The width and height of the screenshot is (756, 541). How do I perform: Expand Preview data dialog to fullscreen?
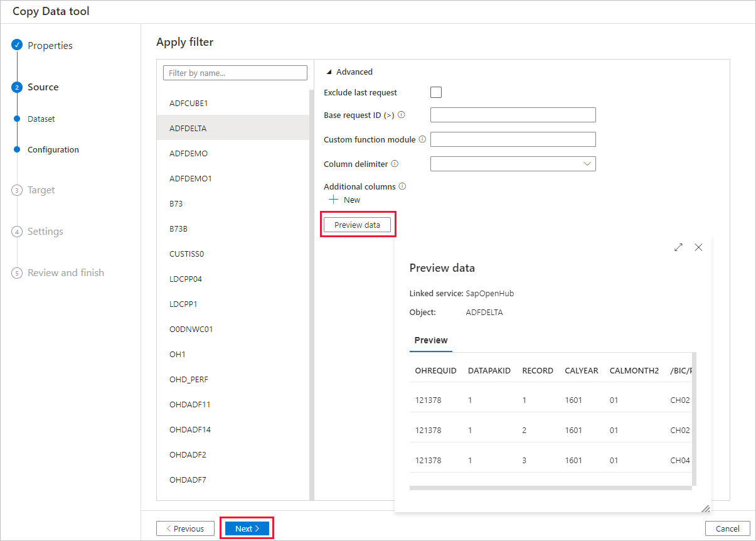(678, 247)
